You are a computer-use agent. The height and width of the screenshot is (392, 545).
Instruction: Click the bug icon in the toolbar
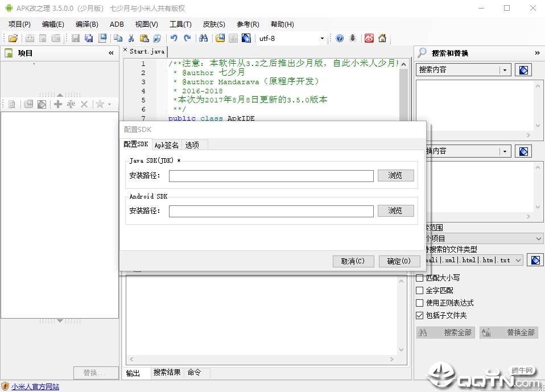coord(353,38)
